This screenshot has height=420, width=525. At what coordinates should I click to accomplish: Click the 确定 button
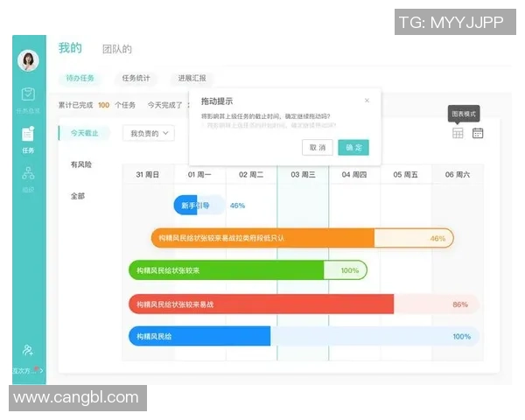tap(353, 147)
